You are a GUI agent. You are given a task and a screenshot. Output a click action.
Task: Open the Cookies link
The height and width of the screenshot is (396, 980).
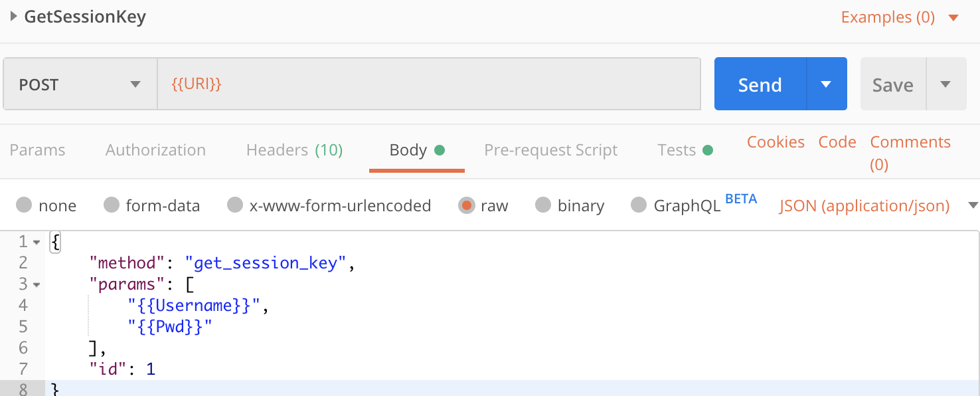(x=776, y=142)
